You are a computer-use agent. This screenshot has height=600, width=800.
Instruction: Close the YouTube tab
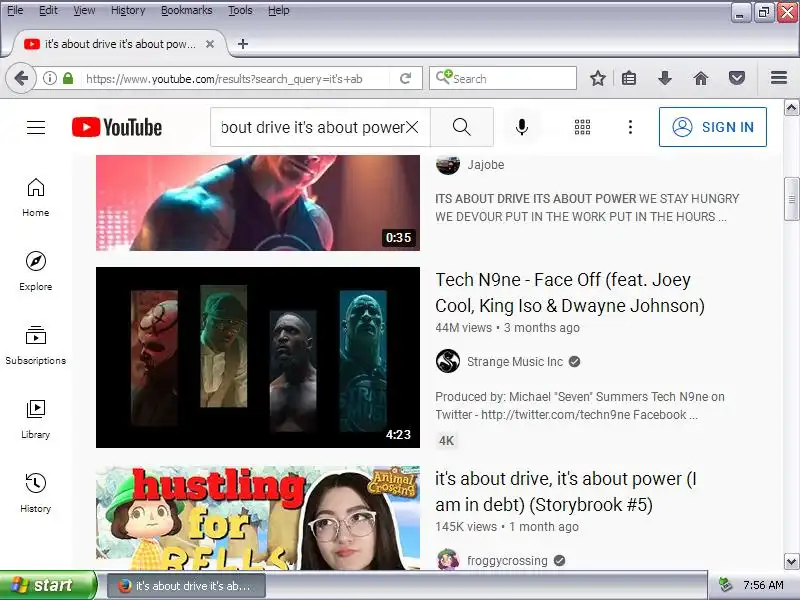coord(210,44)
